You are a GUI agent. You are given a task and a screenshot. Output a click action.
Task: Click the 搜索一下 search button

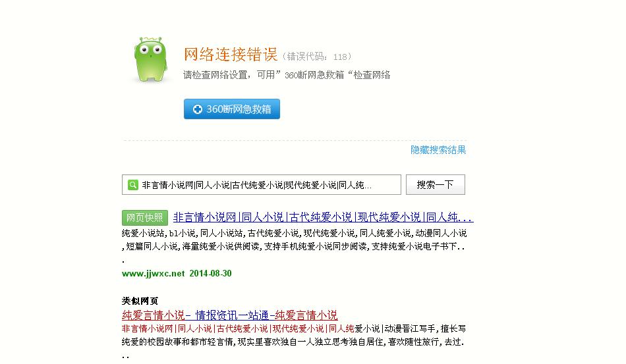pyautogui.click(x=435, y=184)
